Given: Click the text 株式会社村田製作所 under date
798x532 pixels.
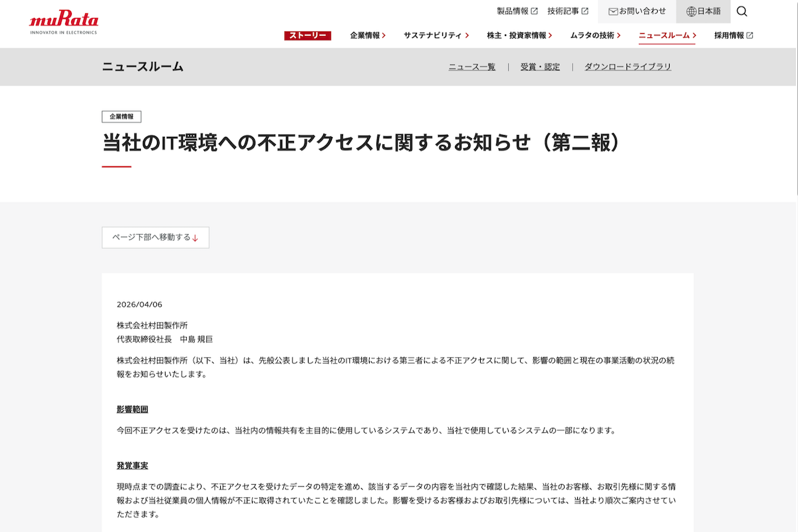Looking at the screenshot, I should click(152, 325).
